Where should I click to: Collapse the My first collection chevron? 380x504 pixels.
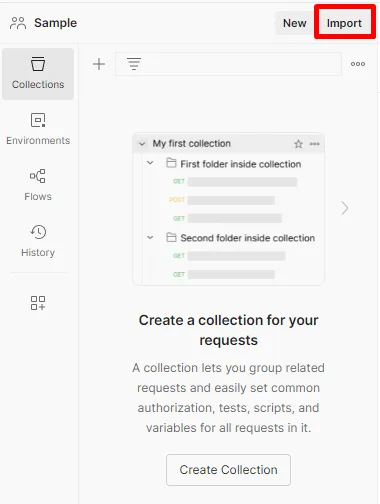click(142, 144)
